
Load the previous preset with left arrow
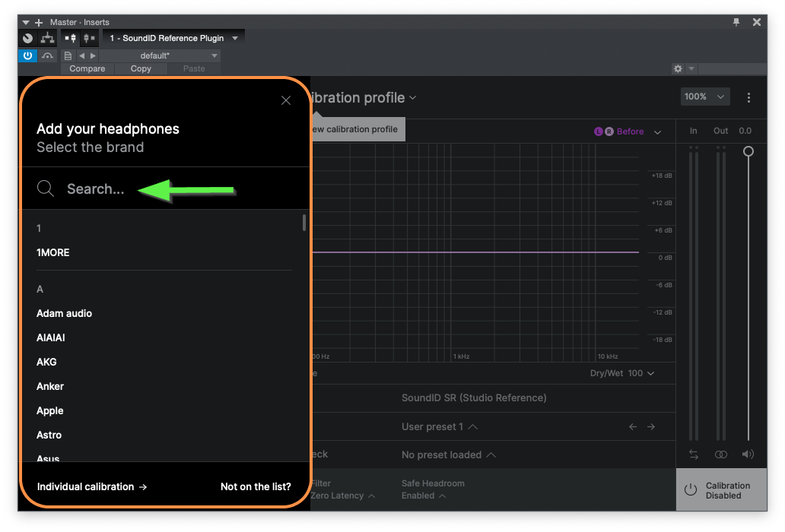[x=81, y=55]
